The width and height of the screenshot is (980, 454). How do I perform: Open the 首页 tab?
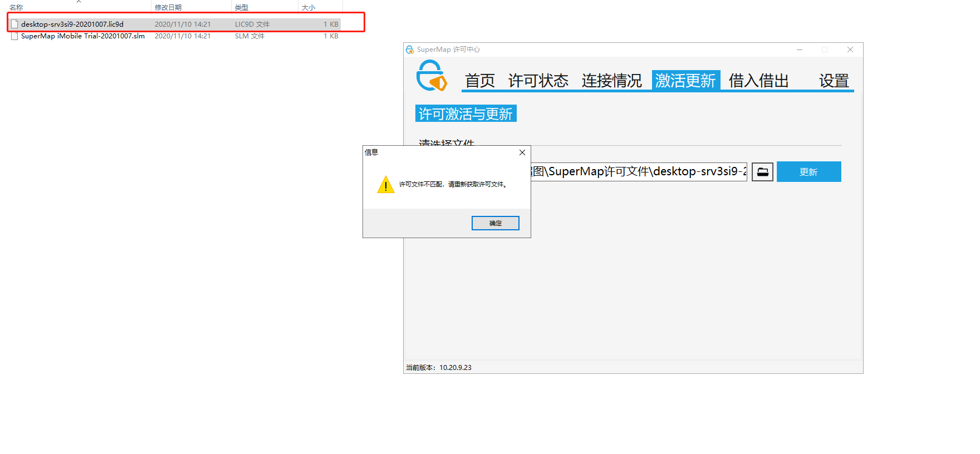tap(480, 81)
